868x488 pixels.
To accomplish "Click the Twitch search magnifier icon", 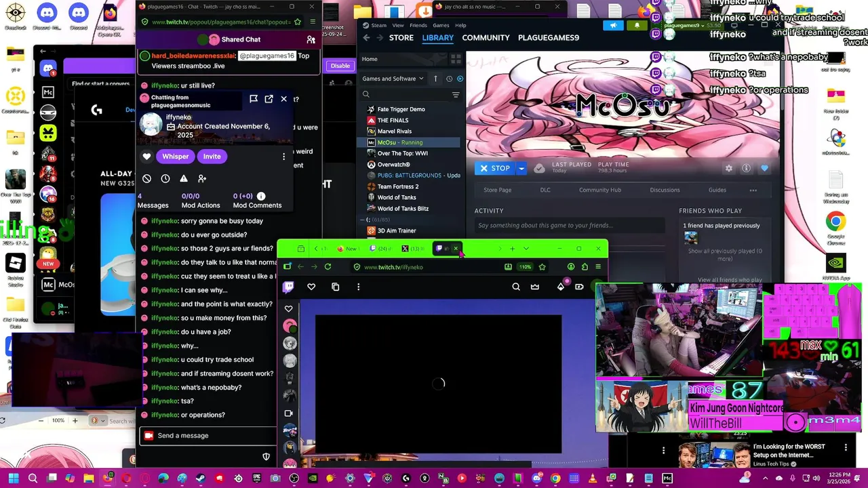I will pyautogui.click(x=516, y=287).
